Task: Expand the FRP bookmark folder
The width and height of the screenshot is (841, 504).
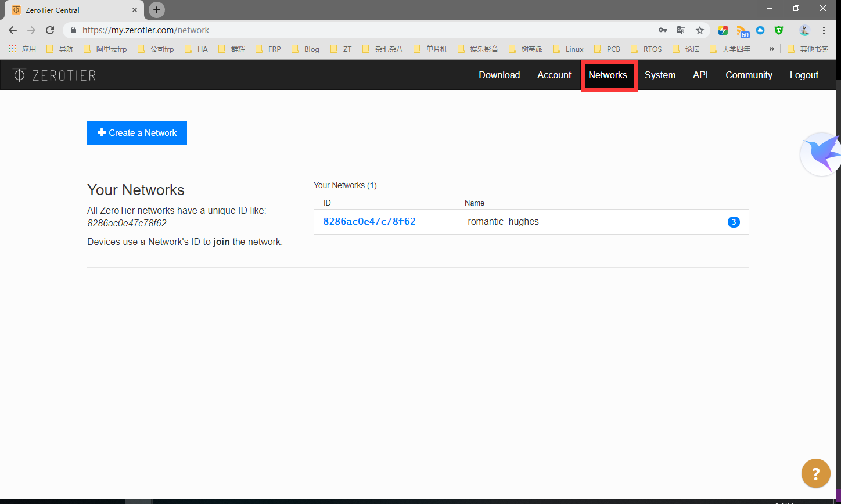Action: [x=268, y=49]
